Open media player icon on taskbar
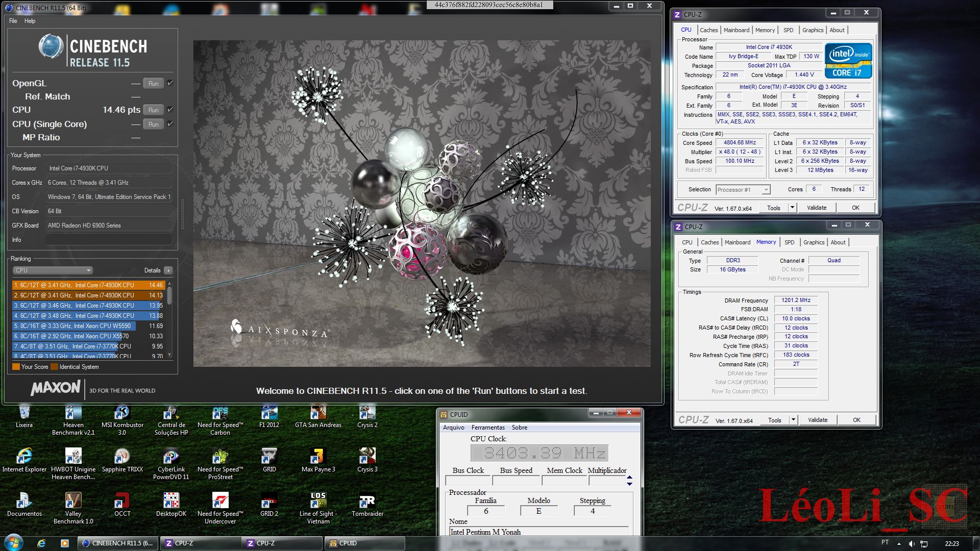Screen dimensions: 980x551 64,543
